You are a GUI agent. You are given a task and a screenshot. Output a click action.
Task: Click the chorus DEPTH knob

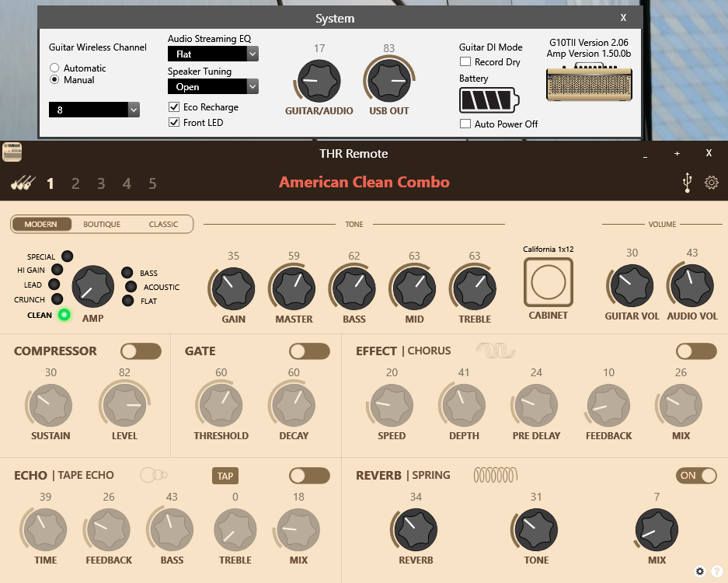point(464,405)
